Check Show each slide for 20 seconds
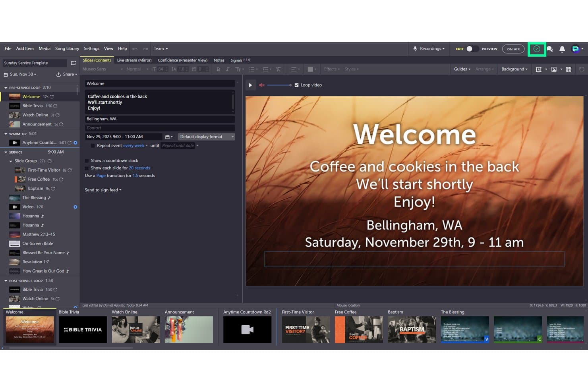The height and width of the screenshot is (392, 588). (87, 168)
